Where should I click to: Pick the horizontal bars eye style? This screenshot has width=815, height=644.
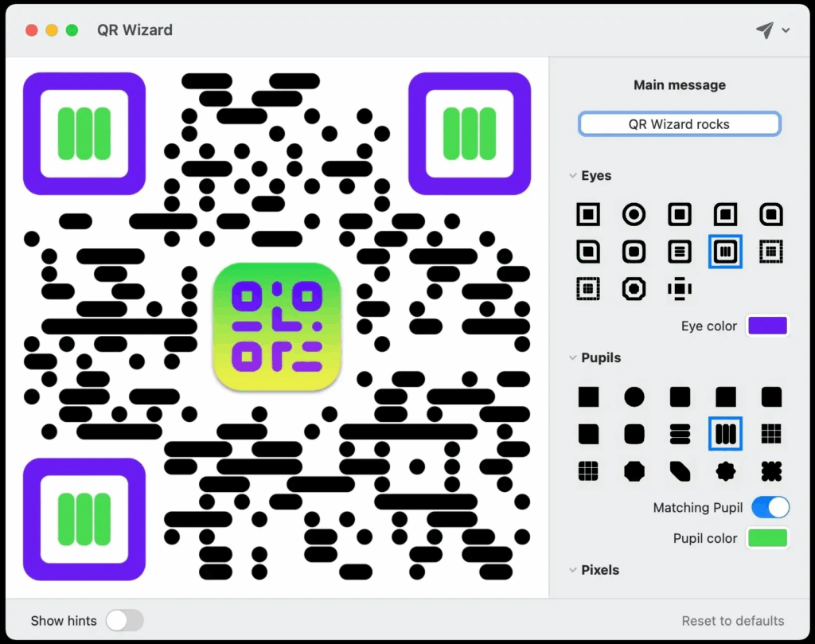pos(680,252)
